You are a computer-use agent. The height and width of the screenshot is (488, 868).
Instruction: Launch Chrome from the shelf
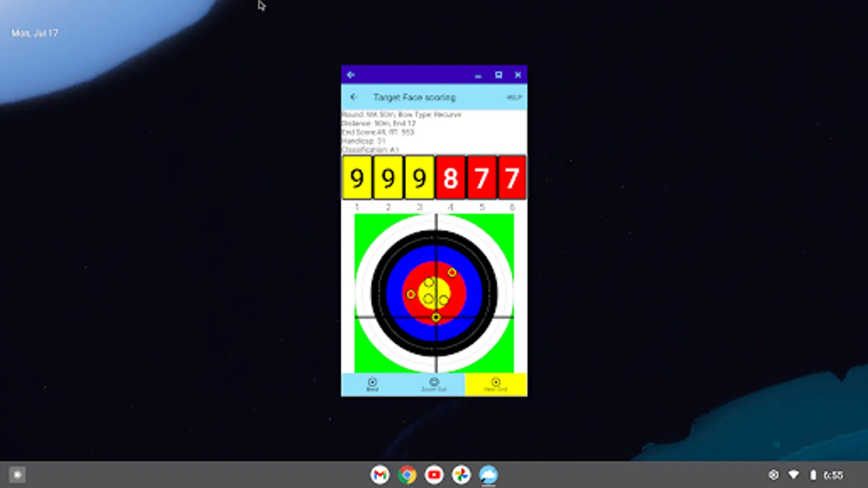[407, 475]
